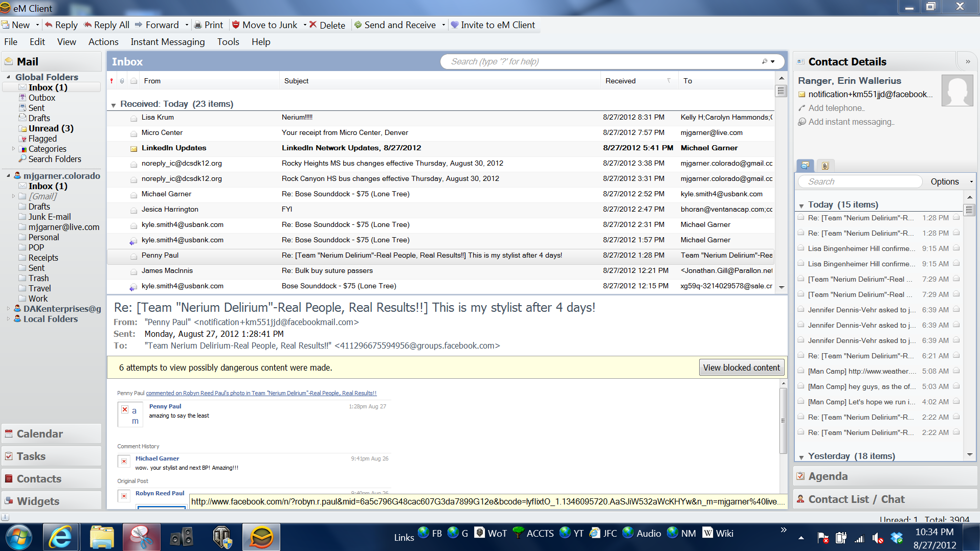Viewport: 980px width, 551px height.
Task: Open the Instant Messaging menu
Action: click(168, 42)
